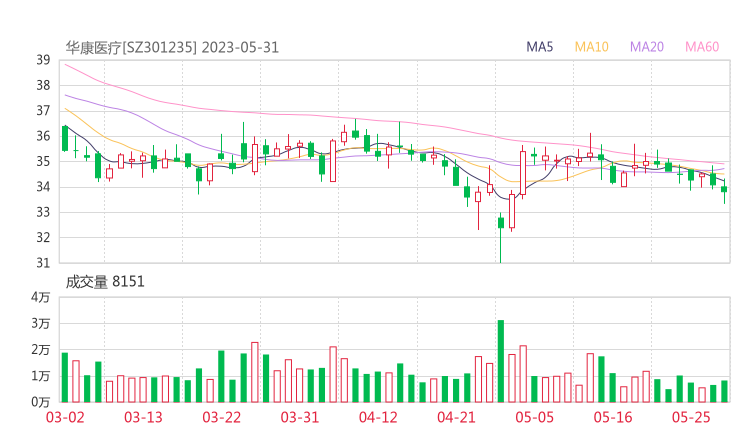Click the 03-31 date axis label

click(300, 417)
